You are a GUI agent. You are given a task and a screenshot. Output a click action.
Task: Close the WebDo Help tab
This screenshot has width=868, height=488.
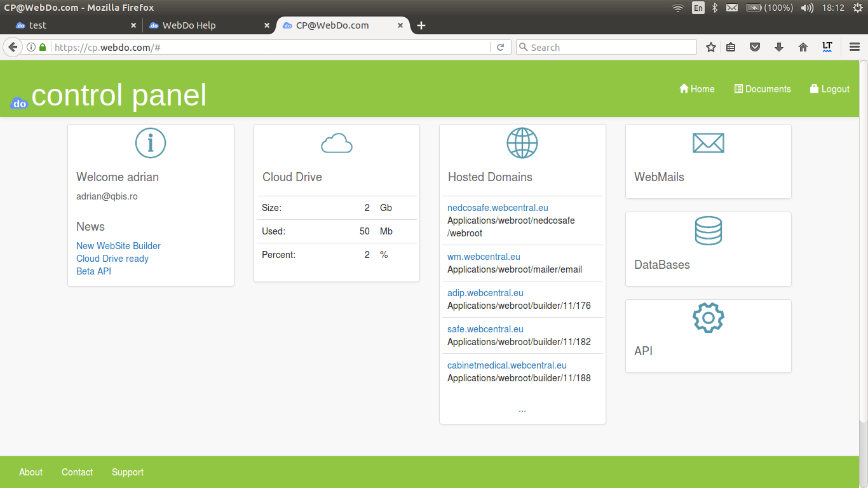[x=267, y=25]
